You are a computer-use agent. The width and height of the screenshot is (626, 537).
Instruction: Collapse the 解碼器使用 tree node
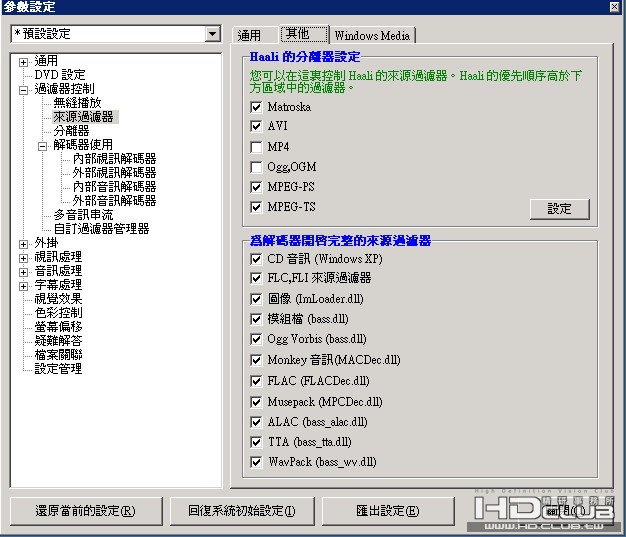coord(42,146)
